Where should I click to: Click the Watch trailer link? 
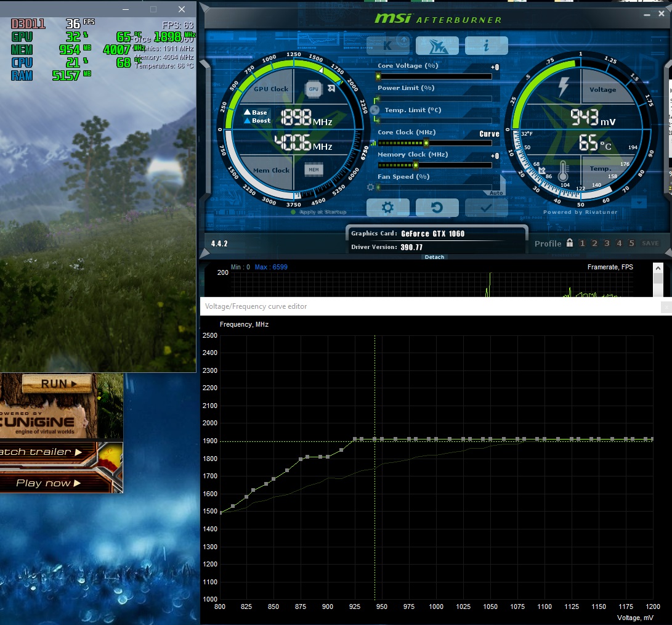[x=40, y=452]
